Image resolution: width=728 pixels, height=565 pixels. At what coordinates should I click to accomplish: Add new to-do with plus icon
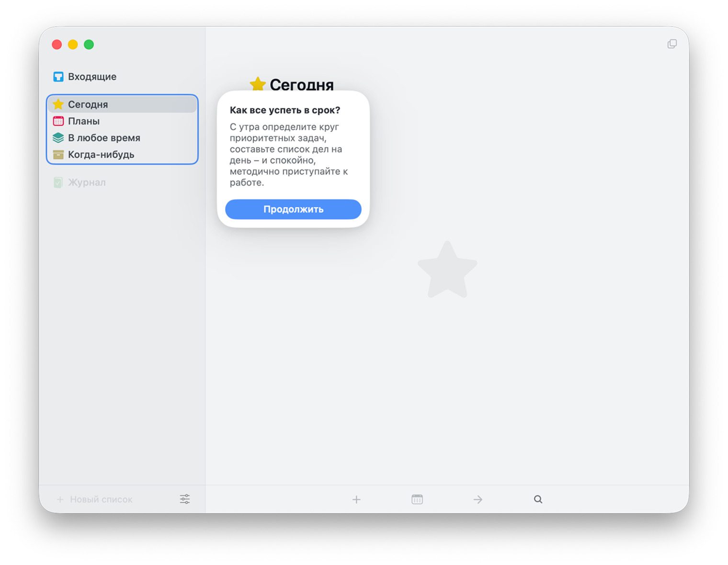coord(356,499)
